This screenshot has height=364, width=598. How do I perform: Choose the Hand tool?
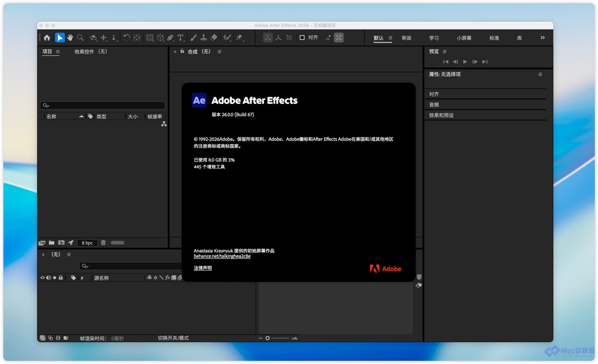[70, 38]
